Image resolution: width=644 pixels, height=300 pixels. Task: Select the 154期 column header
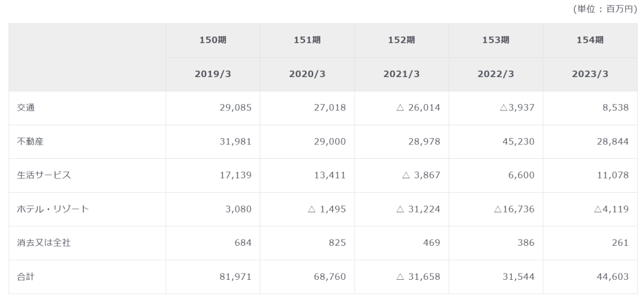pos(590,40)
